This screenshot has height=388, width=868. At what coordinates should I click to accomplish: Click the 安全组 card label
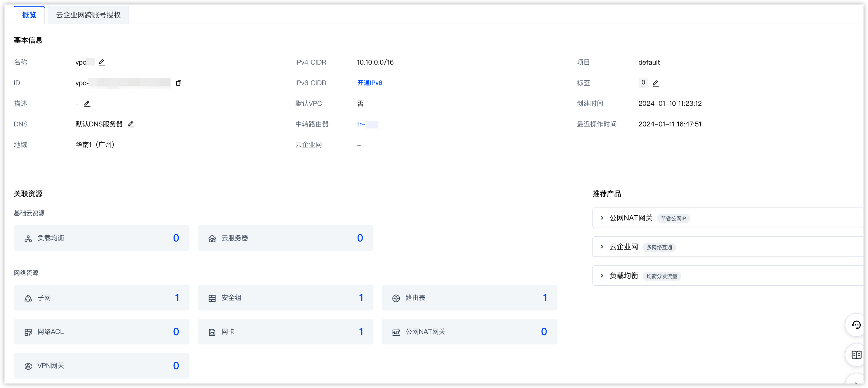tap(231, 298)
